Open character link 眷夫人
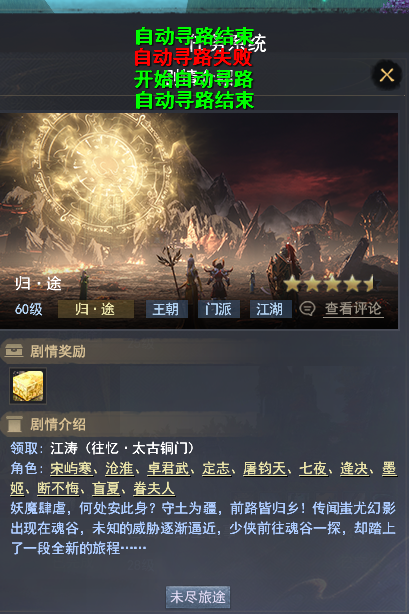Image resolution: width=409 pixels, height=614 pixels. [x=154, y=488]
